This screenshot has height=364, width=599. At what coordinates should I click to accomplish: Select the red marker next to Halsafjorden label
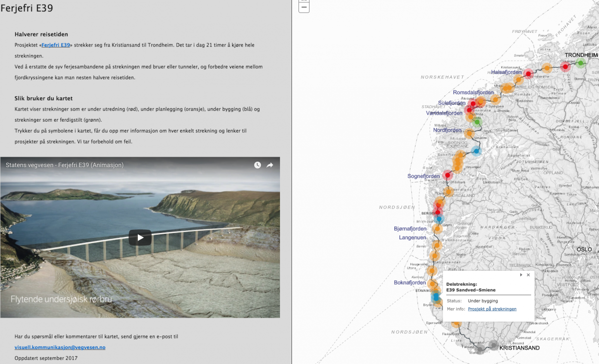tap(528, 74)
